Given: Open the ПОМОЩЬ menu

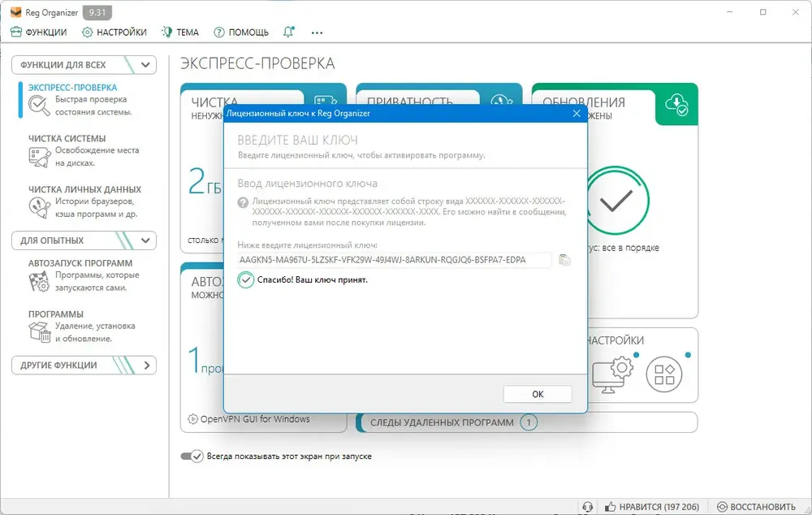Looking at the screenshot, I should pyautogui.click(x=241, y=32).
